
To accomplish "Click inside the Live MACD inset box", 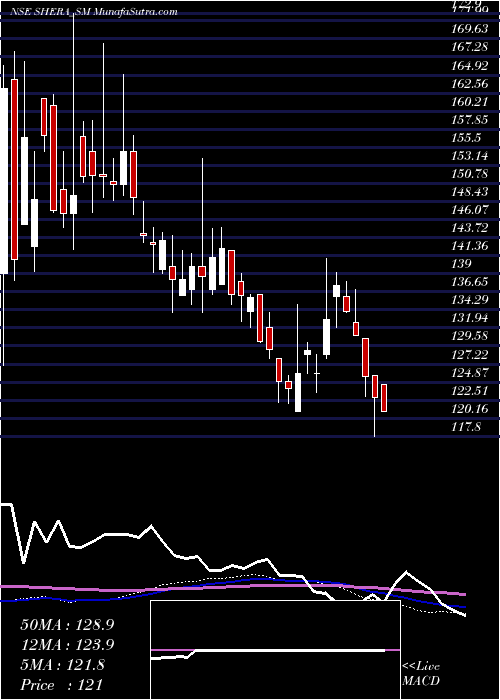I will 275,650.
